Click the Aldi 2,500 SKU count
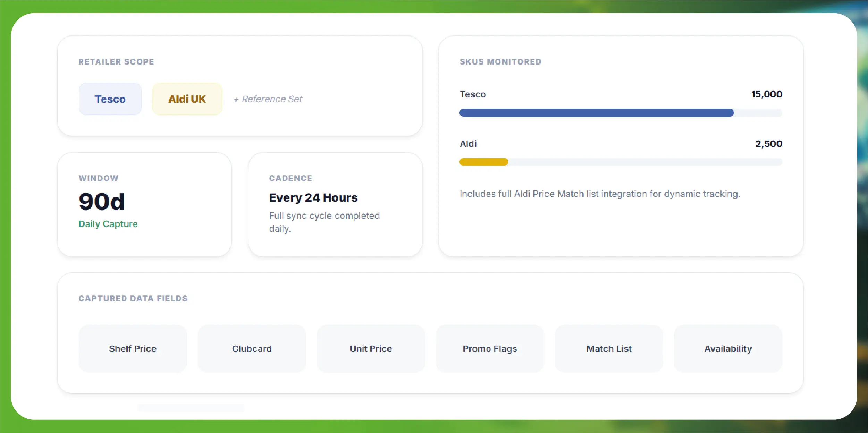The width and height of the screenshot is (868, 433). (769, 144)
